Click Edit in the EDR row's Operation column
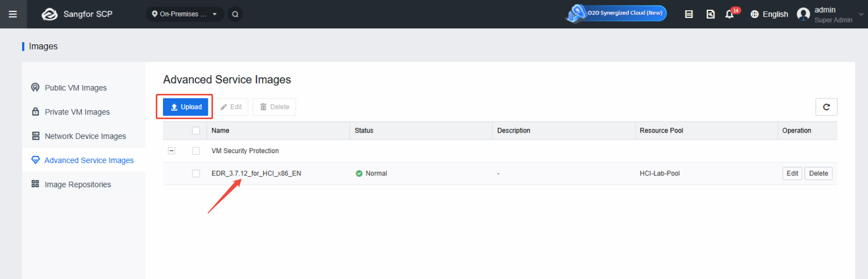The height and width of the screenshot is (279, 868). tap(792, 173)
